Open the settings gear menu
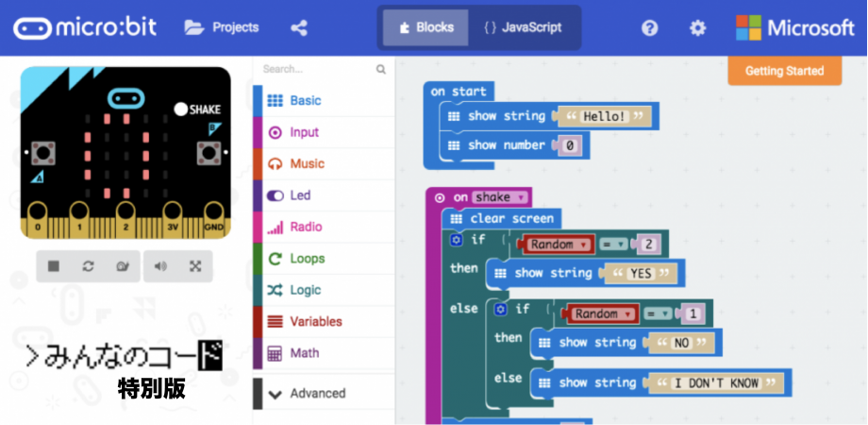The height and width of the screenshot is (425, 868). tap(697, 27)
